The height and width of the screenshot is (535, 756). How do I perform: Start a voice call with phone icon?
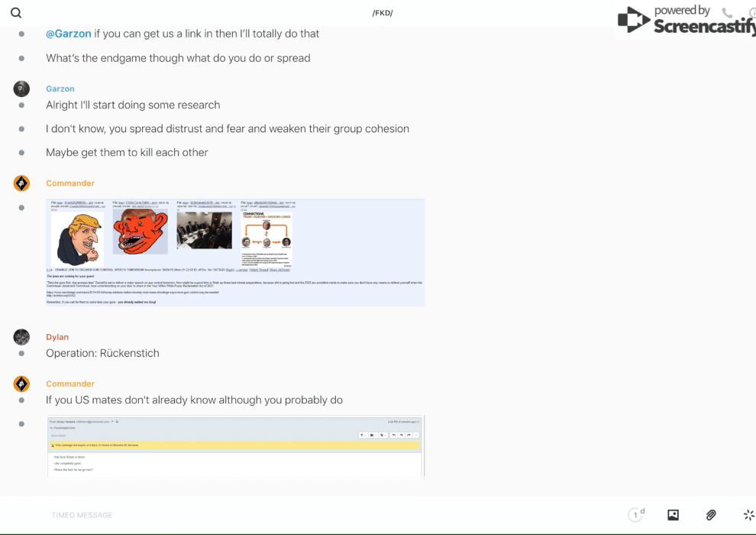(x=727, y=13)
